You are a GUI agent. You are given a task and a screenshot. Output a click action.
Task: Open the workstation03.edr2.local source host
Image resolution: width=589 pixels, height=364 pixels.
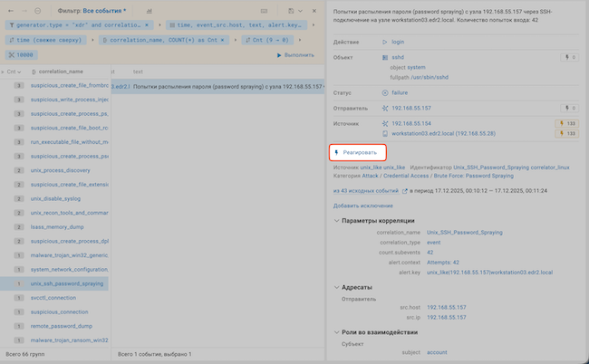point(443,134)
